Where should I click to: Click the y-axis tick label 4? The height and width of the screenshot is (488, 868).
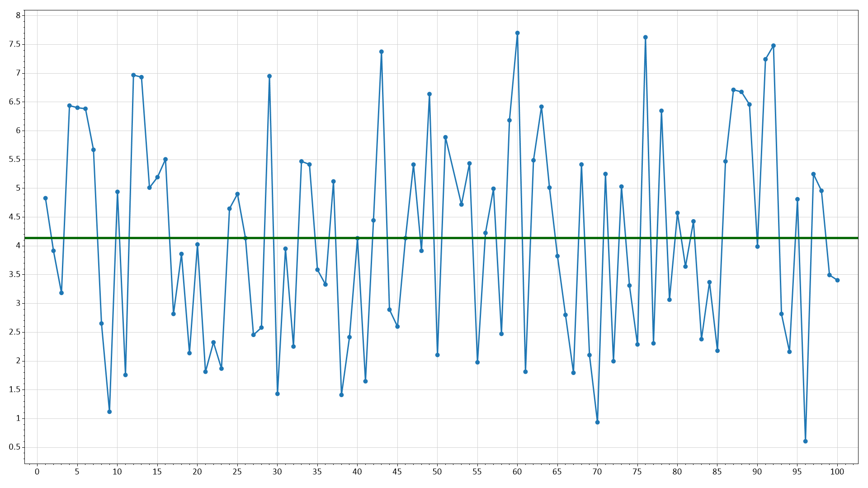click(x=18, y=246)
